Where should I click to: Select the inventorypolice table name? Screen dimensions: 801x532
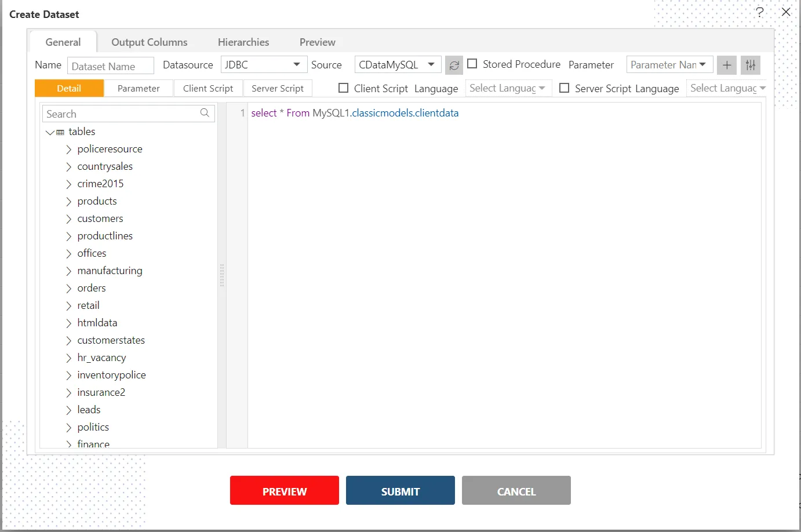(111, 375)
